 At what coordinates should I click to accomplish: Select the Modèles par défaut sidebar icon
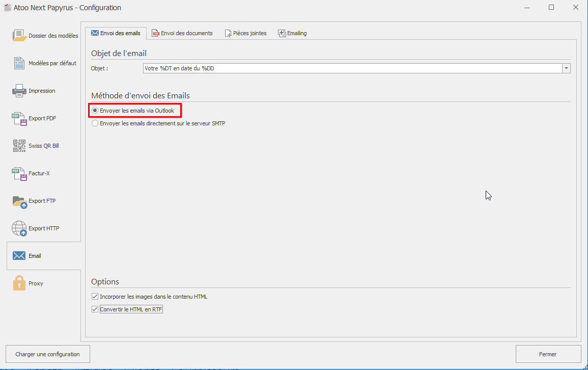click(19, 63)
